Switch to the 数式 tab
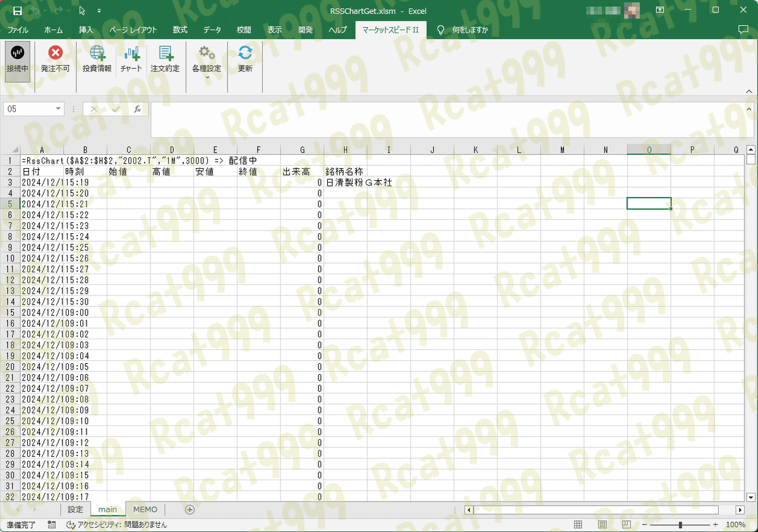 click(180, 30)
